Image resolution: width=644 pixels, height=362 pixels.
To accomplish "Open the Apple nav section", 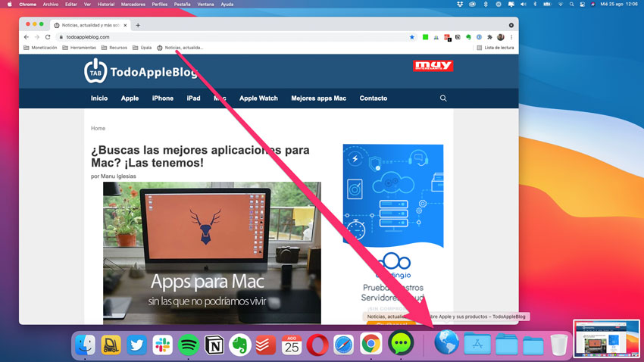I will point(130,98).
